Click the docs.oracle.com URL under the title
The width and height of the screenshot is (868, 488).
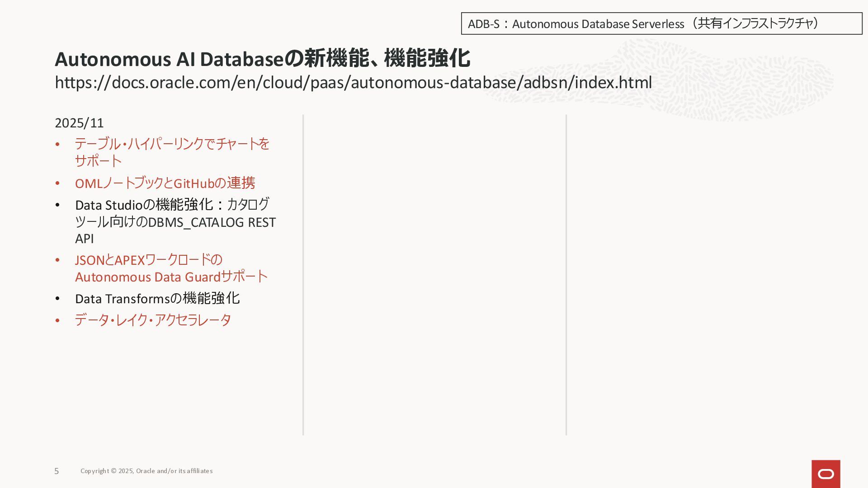point(353,83)
